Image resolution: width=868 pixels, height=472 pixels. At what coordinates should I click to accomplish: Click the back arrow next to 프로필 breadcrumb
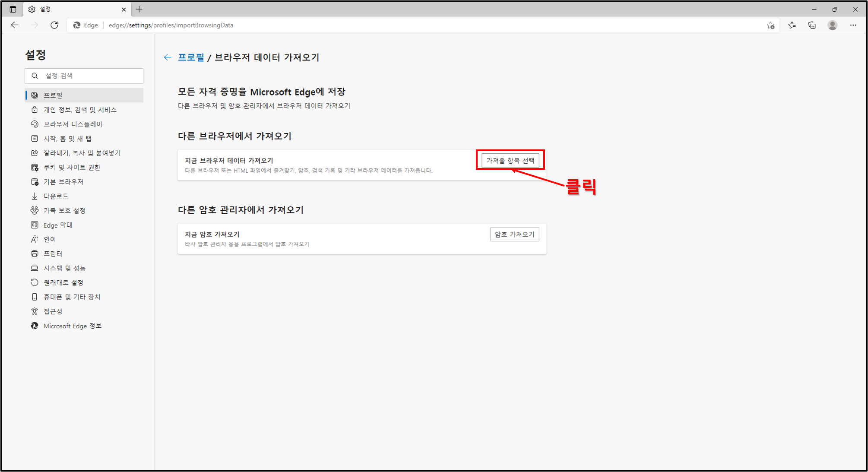(x=168, y=57)
